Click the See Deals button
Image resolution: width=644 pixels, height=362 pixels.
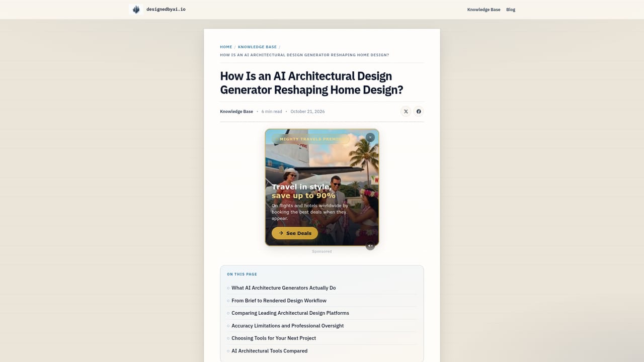click(295, 233)
